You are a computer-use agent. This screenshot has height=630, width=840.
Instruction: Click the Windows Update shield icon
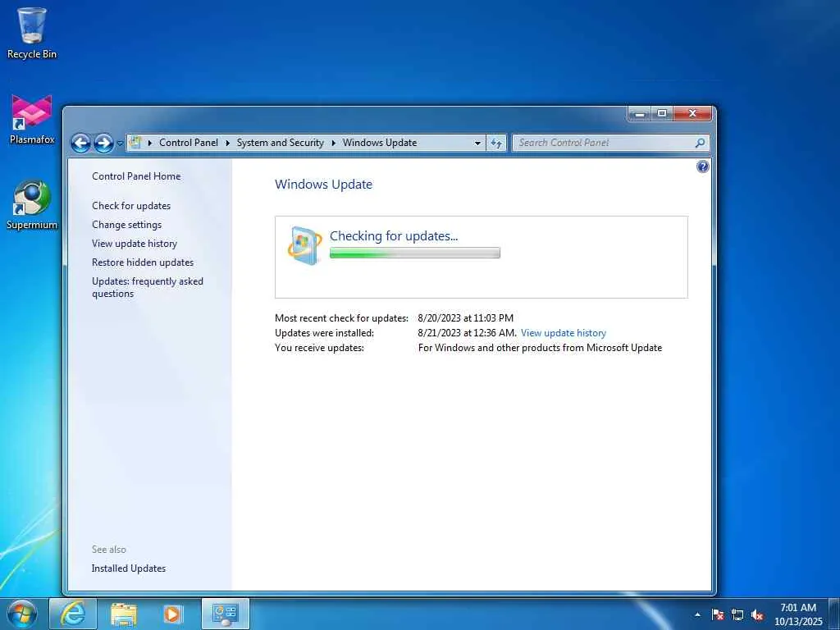click(304, 246)
